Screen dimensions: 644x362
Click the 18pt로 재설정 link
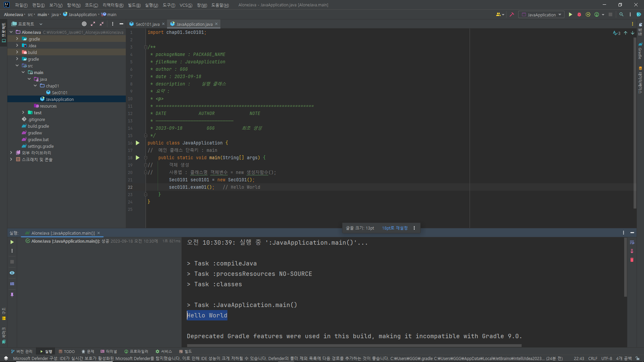click(x=395, y=228)
